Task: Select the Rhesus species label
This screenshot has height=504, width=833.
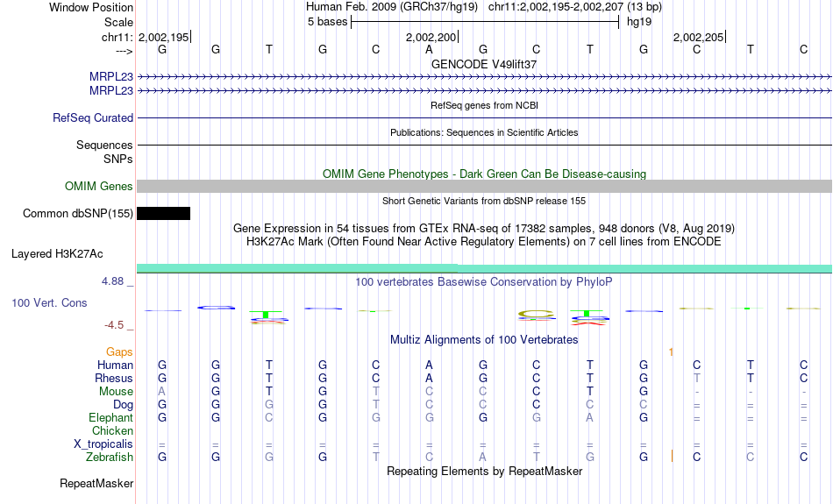Action: pyautogui.click(x=114, y=378)
